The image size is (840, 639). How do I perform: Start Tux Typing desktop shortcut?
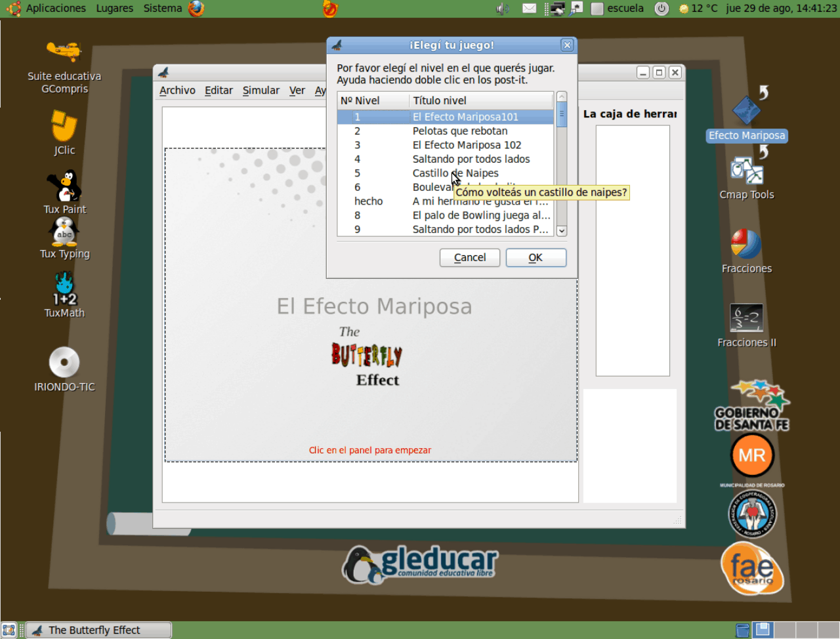64,232
